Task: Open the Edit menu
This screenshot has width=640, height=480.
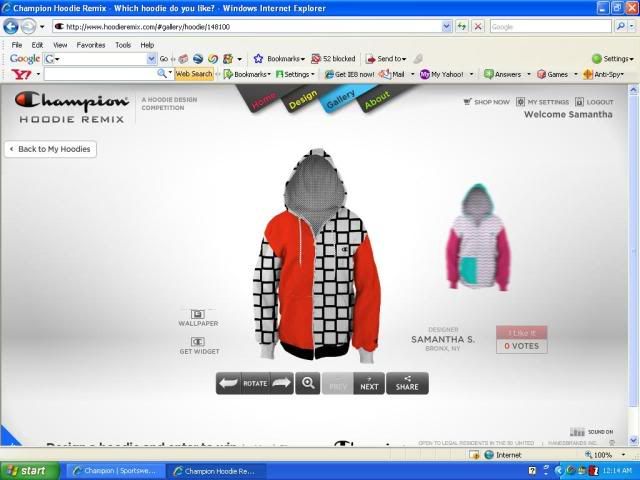Action: point(37,45)
